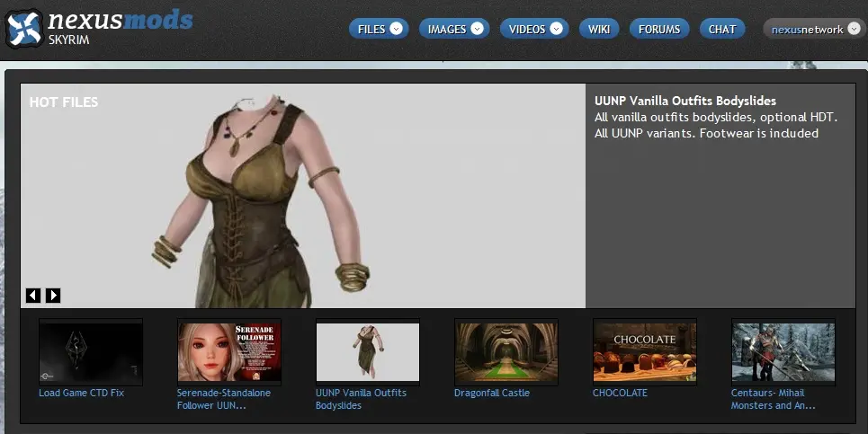This screenshot has width=868, height=434.
Task: Expand the FILES menu dropdown arrow
Action: coord(397,29)
